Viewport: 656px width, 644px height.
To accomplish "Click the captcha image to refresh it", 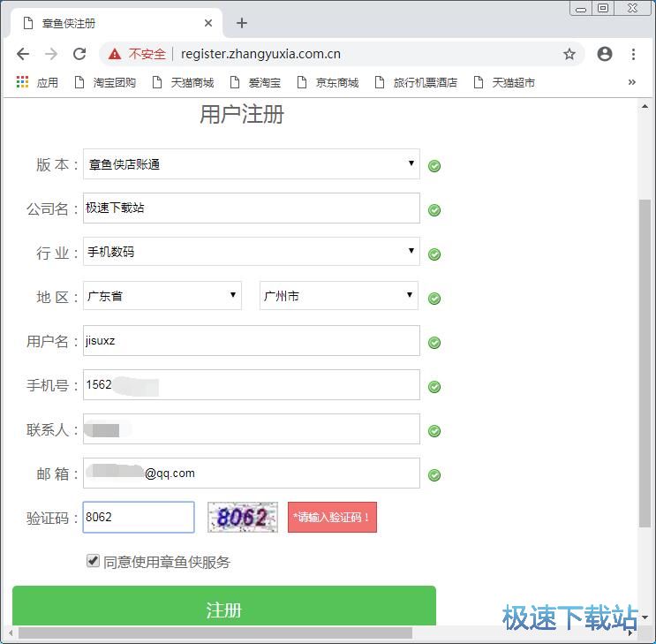I will point(242,517).
